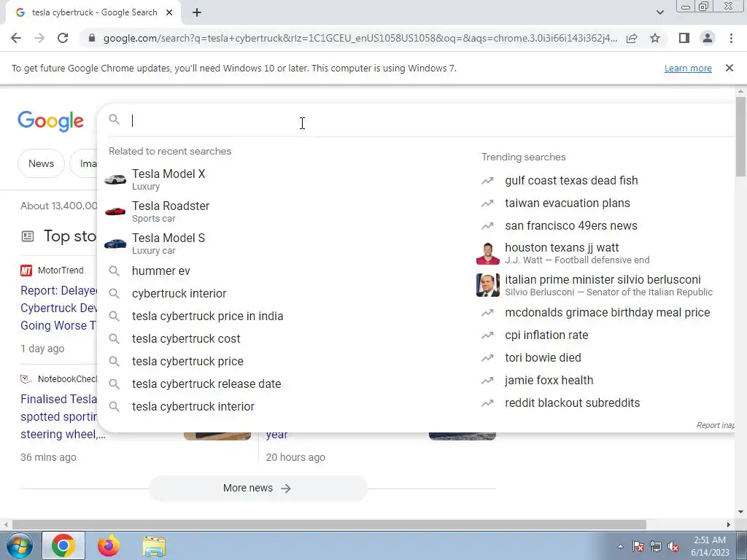Open the MotorTrend delayed Cybertruck report
Screen dimensions: 747x560
[x=58, y=308]
